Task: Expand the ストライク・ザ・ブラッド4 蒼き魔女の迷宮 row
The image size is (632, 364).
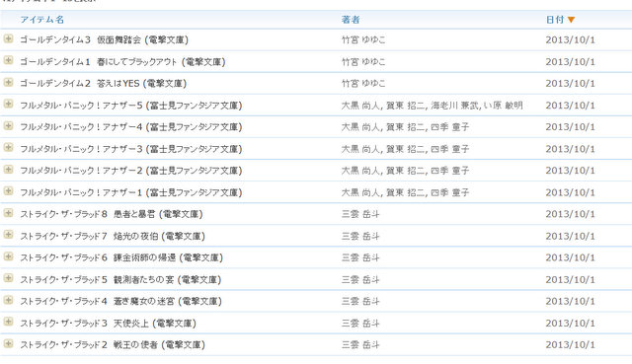Action: click(8, 300)
